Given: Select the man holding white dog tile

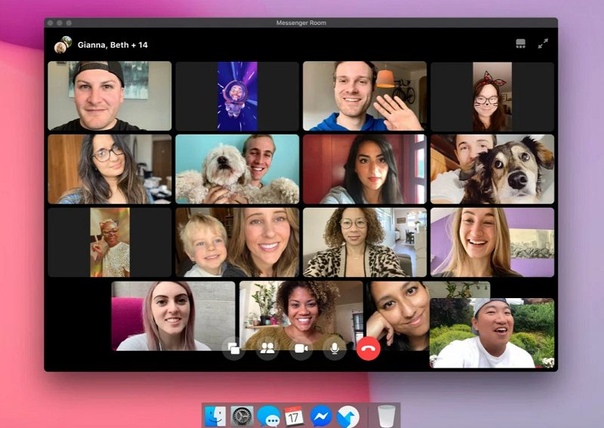Looking at the screenshot, I should [x=237, y=169].
